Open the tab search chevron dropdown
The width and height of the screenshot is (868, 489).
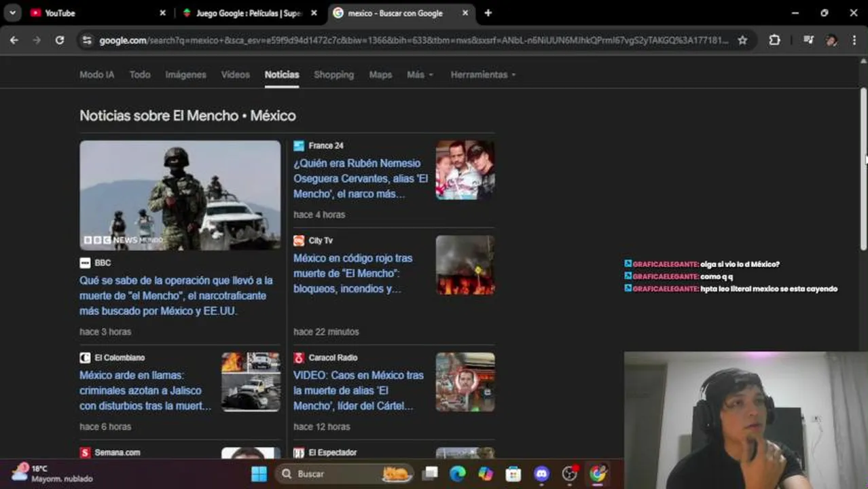pyautogui.click(x=12, y=13)
